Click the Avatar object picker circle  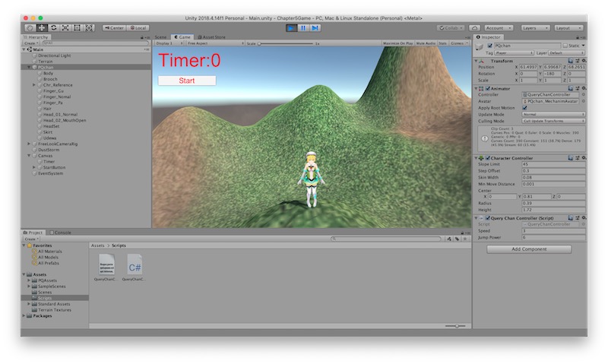pyautogui.click(x=583, y=101)
